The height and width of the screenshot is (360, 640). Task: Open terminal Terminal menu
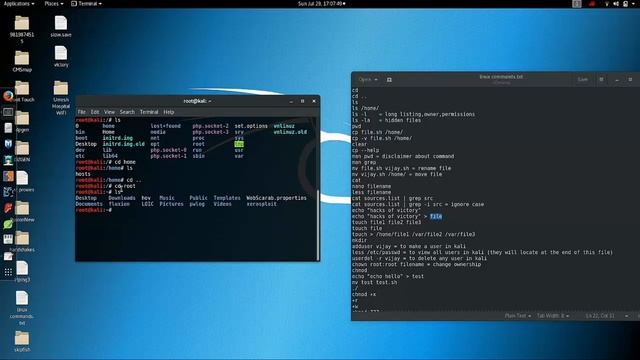point(149,112)
